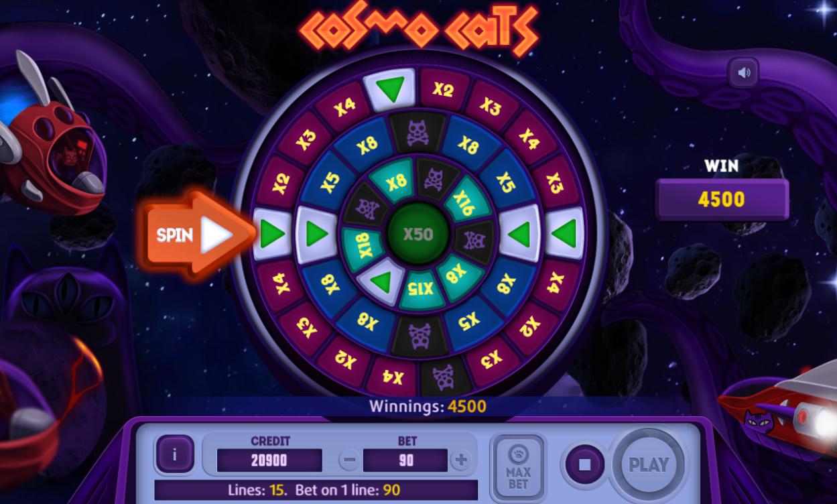Click the X16 teal inner wheel segment
The width and height of the screenshot is (837, 504).
(464, 200)
